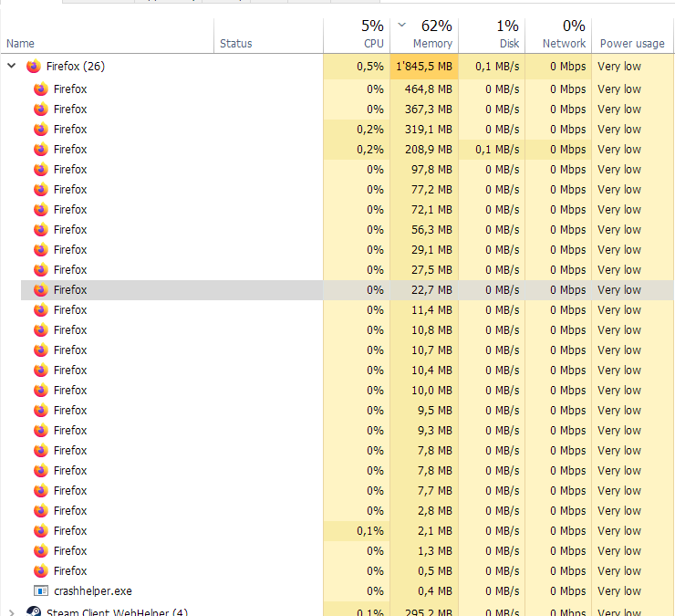Click Firefox icon in the 10,7 MB row

click(x=41, y=350)
